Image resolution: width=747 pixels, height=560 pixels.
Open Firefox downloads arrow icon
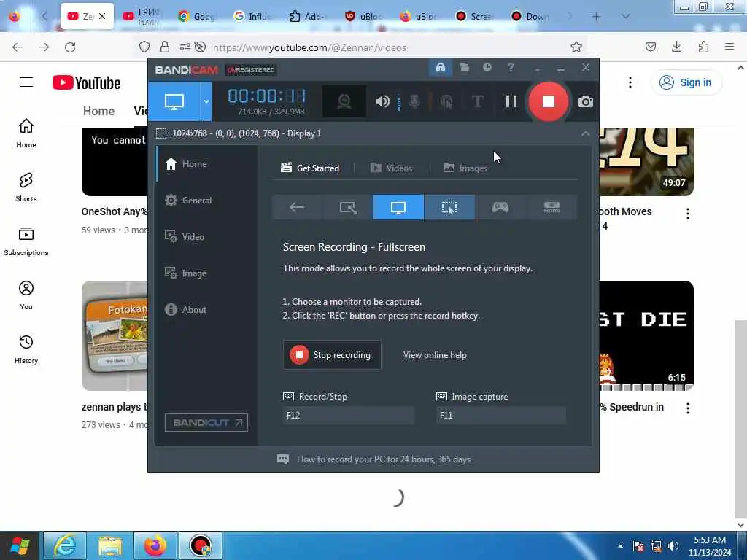tap(676, 47)
